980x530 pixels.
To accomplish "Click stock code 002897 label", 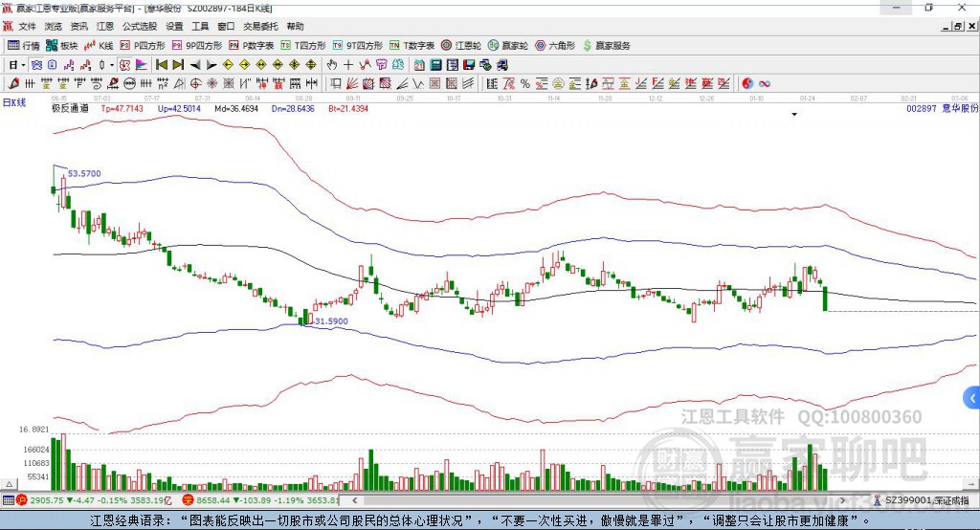I will point(922,108).
